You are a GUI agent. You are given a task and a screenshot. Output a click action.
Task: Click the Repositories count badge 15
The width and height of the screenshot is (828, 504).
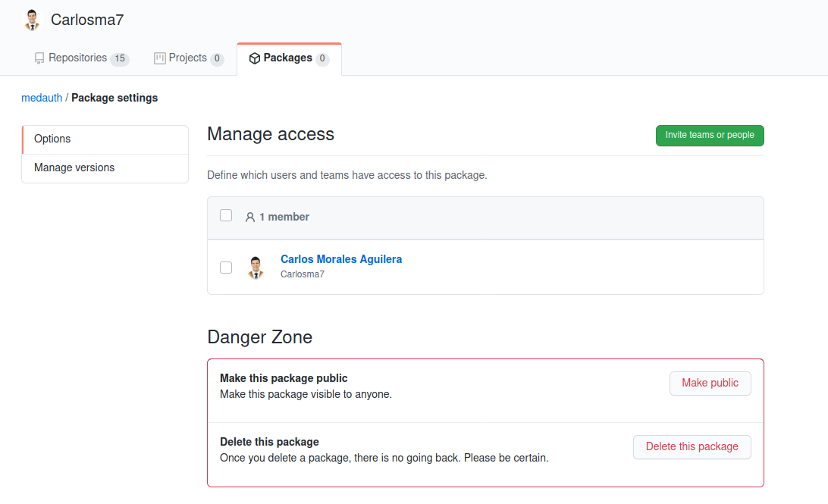[120, 58]
